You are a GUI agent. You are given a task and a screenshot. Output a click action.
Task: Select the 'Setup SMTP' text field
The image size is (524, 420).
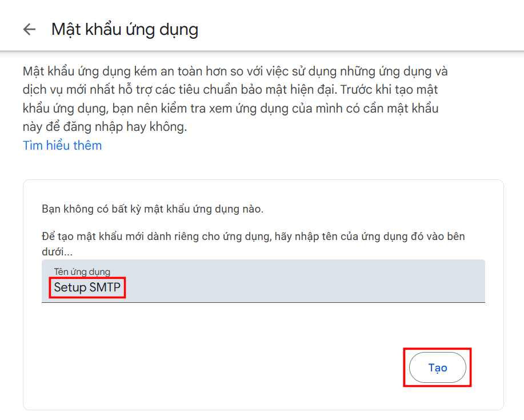229,287
